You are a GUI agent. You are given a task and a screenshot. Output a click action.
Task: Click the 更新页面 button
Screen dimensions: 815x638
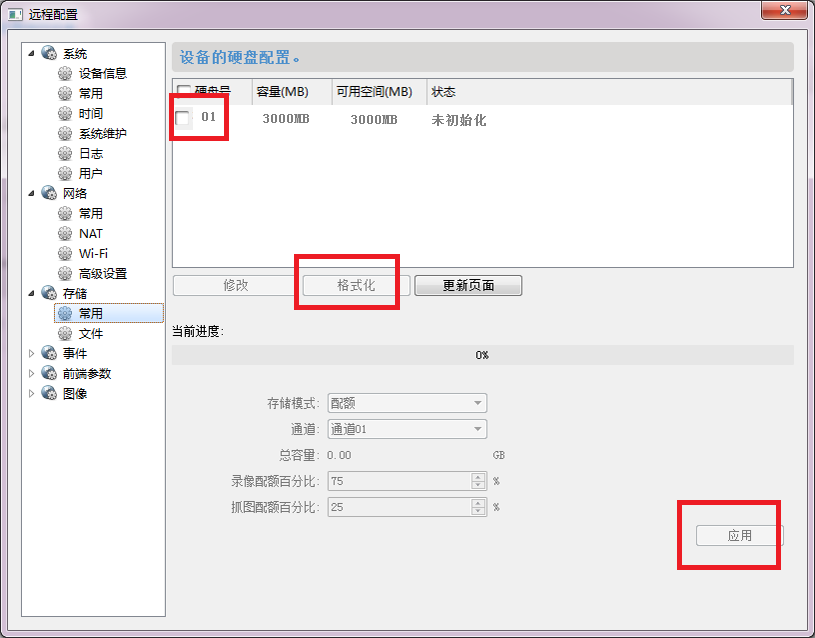point(468,285)
